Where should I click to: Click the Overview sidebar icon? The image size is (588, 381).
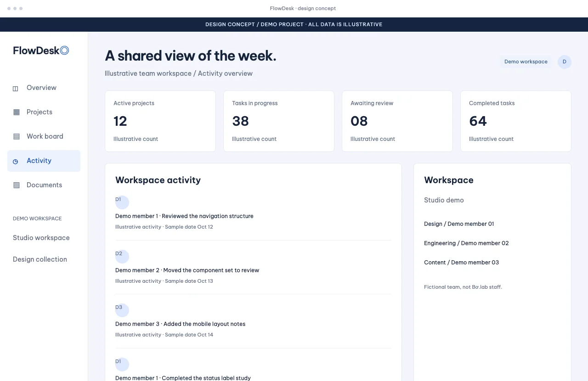(16, 88)
